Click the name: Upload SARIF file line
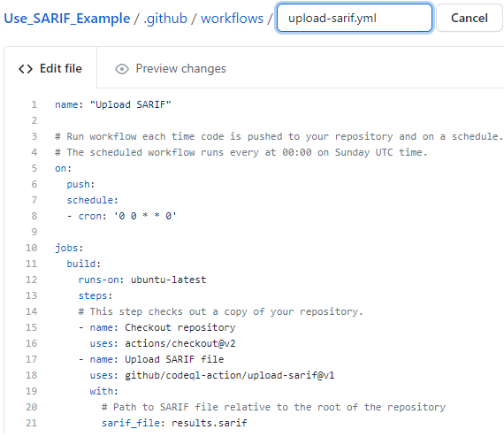This screenshot has width=504, height=437. pos(151,359)
